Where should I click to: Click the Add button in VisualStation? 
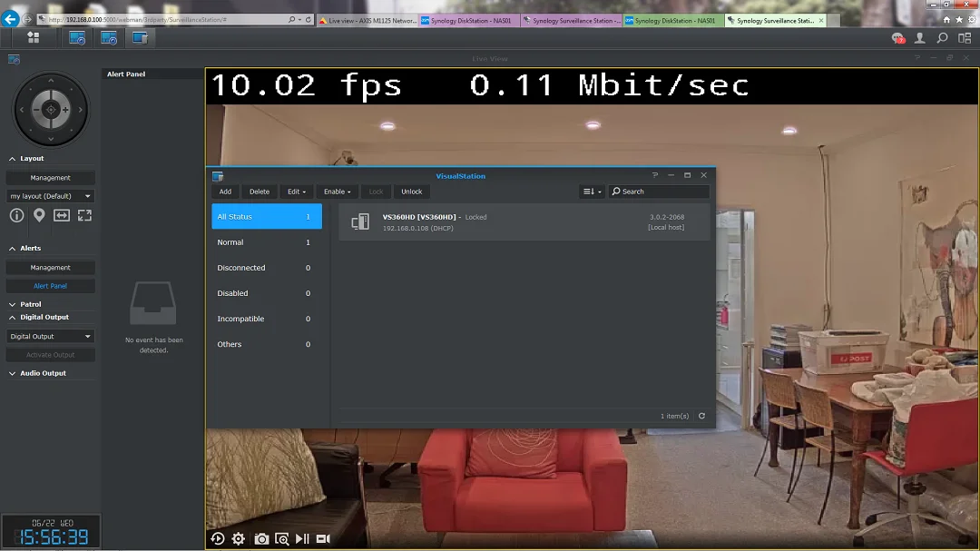[x=225, y=192]
